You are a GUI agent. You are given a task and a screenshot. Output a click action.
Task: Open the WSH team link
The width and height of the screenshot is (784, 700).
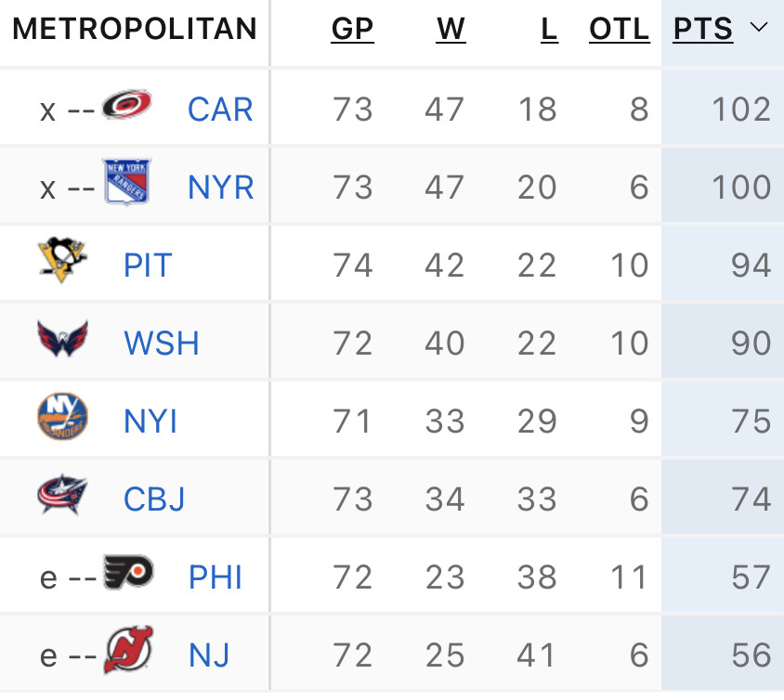point(162,344)
